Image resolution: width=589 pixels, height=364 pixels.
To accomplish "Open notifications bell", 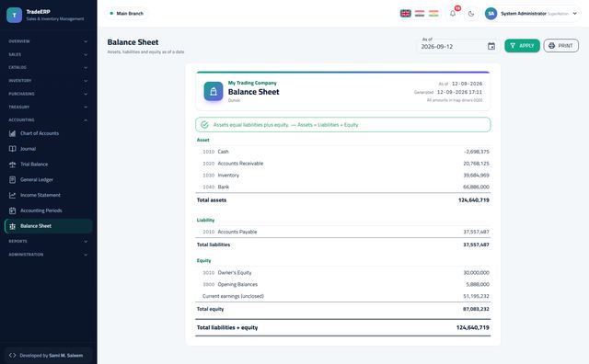I will point(453,14).
